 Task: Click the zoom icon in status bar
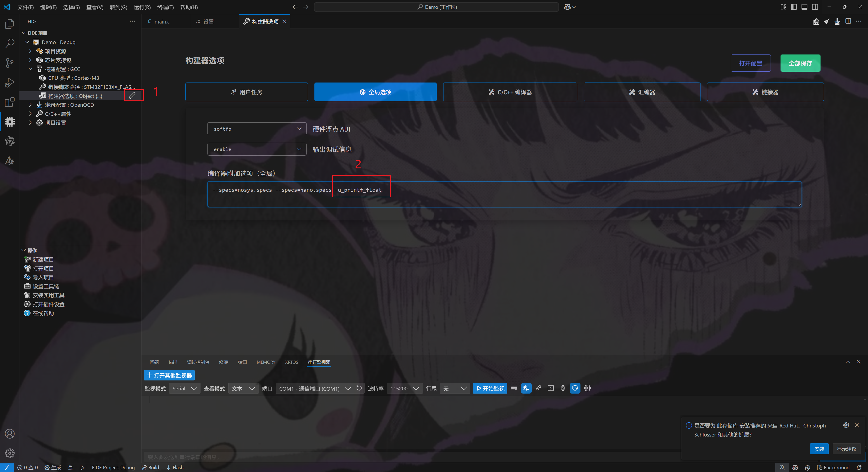[782, 468]
